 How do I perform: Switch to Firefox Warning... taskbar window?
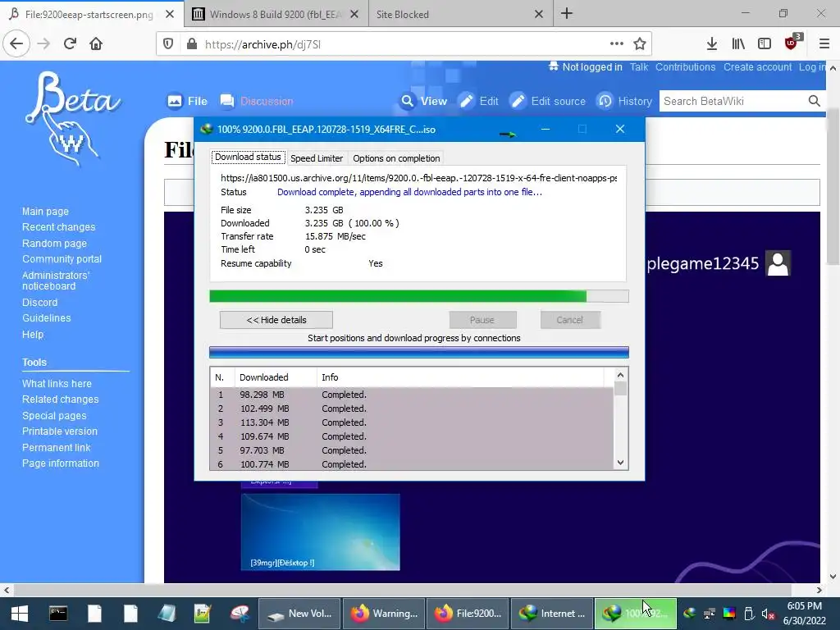(384, 614)
